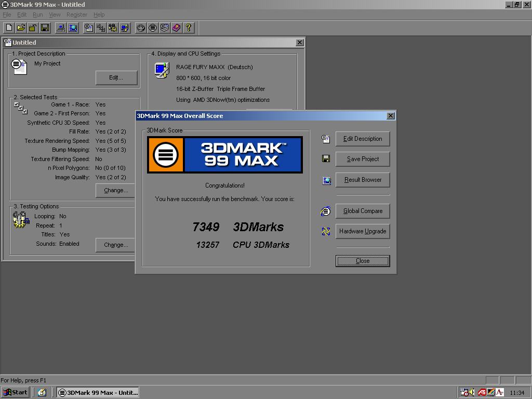Click '800 * 600, 16 bit color' text
This screenshot has height=399, width=532.
pos(203,78)
